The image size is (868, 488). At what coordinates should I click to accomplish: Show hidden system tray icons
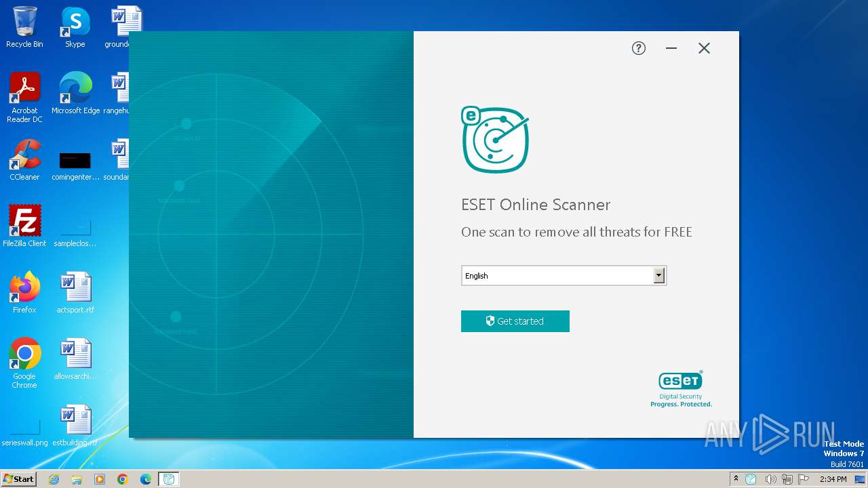pos(736,479)
